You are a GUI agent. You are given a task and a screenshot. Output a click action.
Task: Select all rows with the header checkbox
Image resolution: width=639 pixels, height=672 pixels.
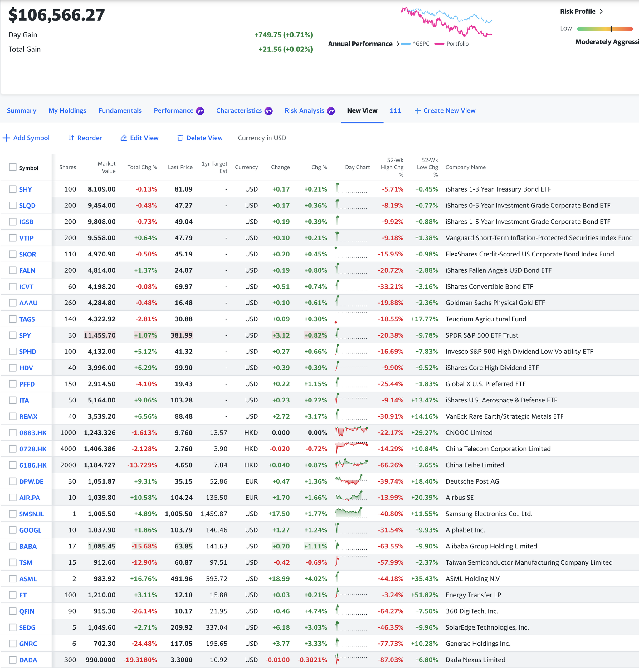(x=12, y=167)
